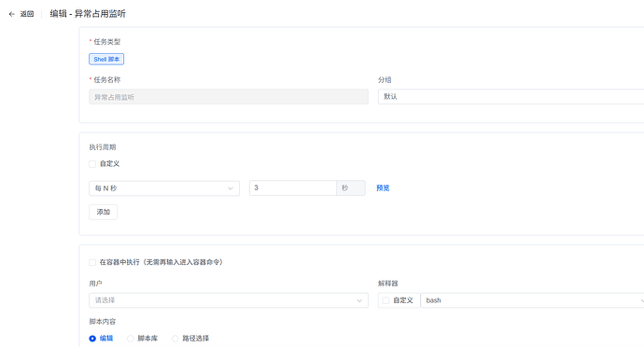Select the 脚本库 radio option
This screenshot has height=347, width=644.
[130, 339]
